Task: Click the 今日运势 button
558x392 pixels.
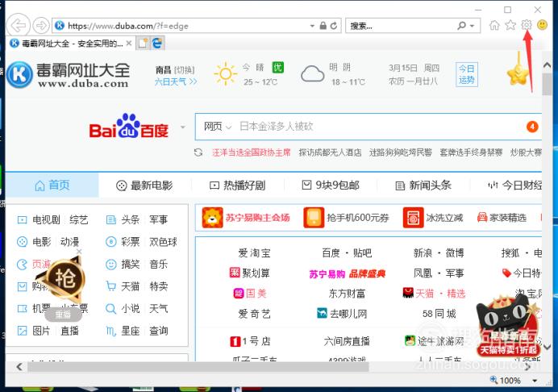Action: (x=467, y=74)
